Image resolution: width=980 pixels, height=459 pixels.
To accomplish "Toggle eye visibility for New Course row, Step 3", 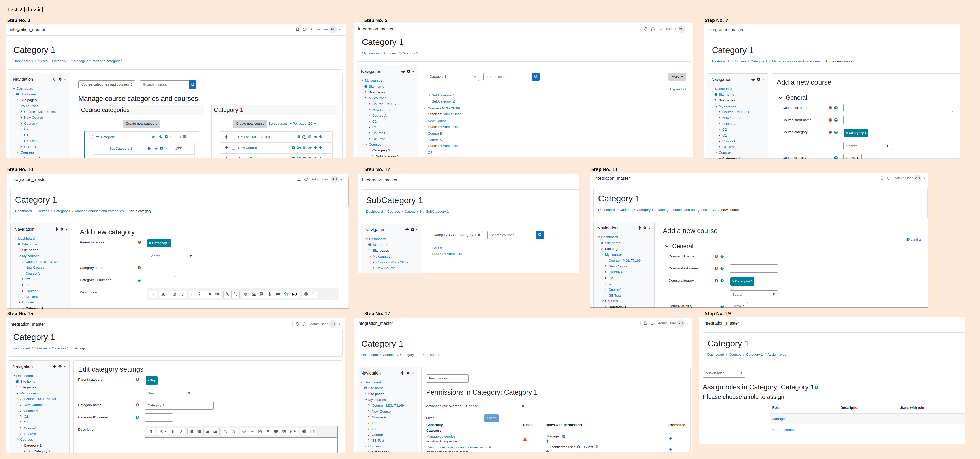I will point(310,148).
